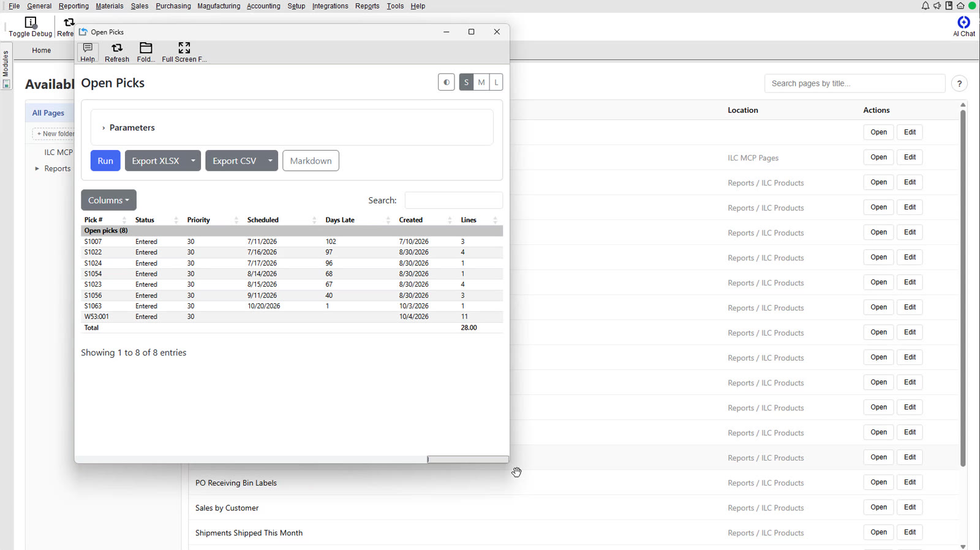Open the Export CSV dropdown arrow
The width and height of the screenshot is (980, 550).
click(270, 160)
